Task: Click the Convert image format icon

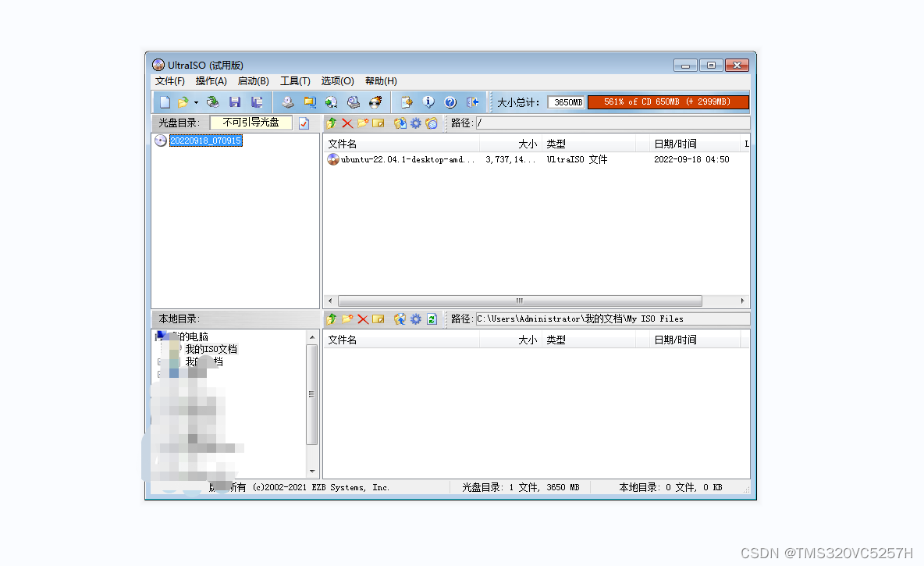Action: 309,102
